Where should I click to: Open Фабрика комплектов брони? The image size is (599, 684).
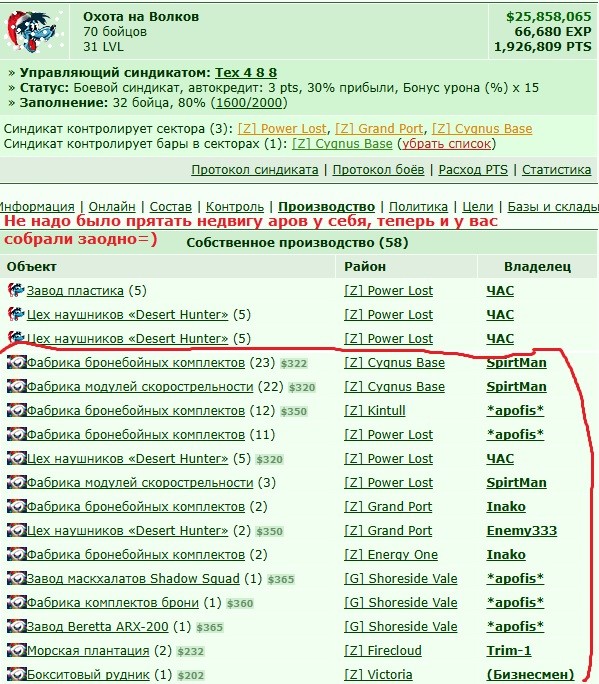[113, 602]
